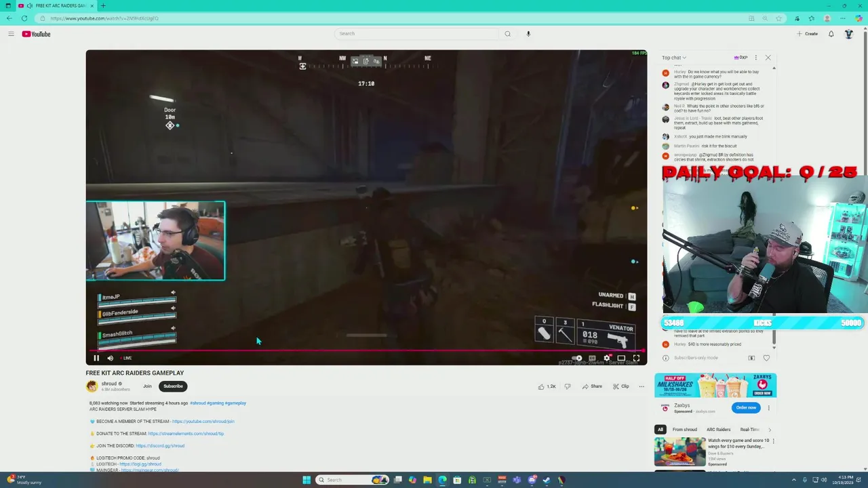Close the FREE KIT ARC RAIDERS tab
This screenshot has height=488, width=868.
click(x=92, y=5)
